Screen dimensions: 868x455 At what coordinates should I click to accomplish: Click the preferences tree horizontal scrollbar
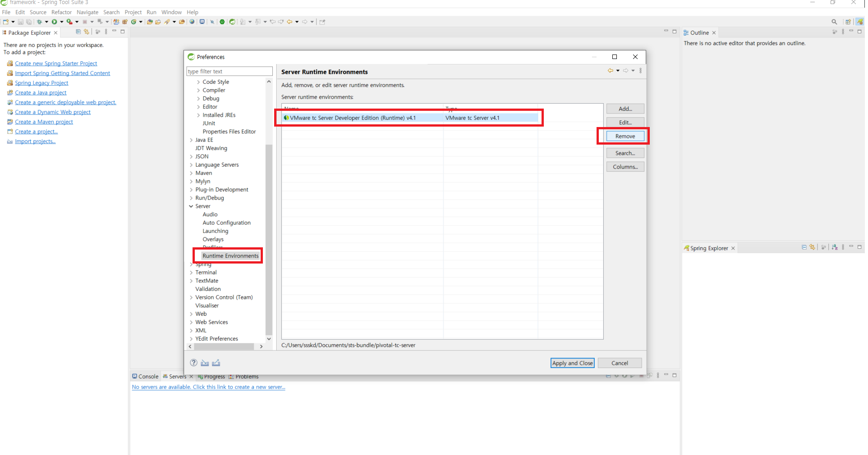[224, 346]
